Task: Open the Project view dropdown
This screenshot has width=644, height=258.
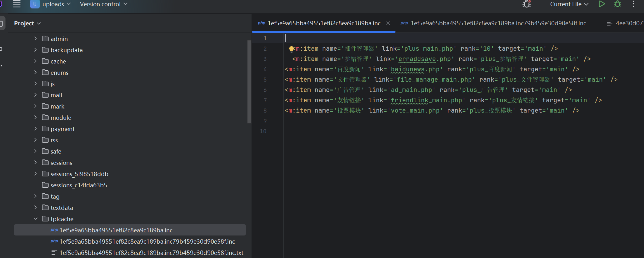Action: pyautogui.click(x=27, y=23)
